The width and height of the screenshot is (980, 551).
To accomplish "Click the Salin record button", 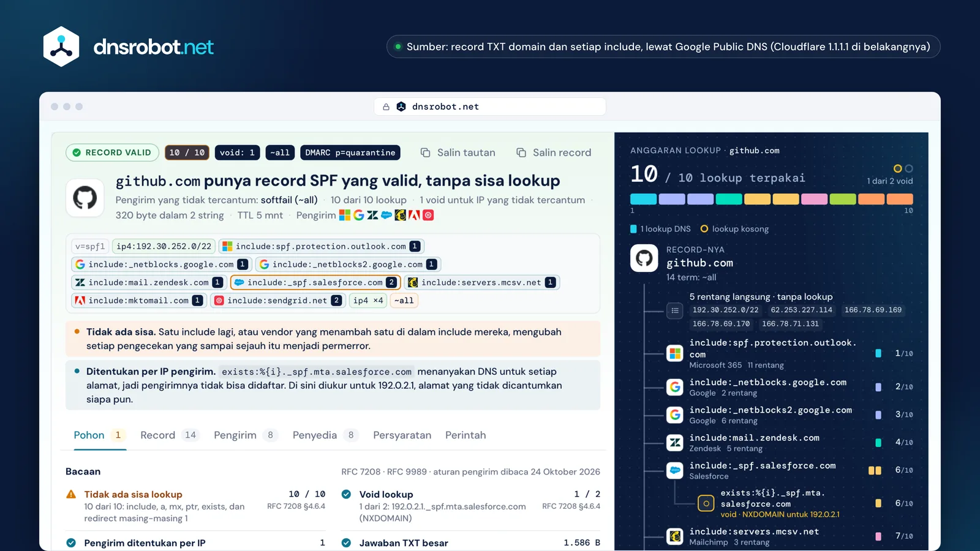I will 554,152.
